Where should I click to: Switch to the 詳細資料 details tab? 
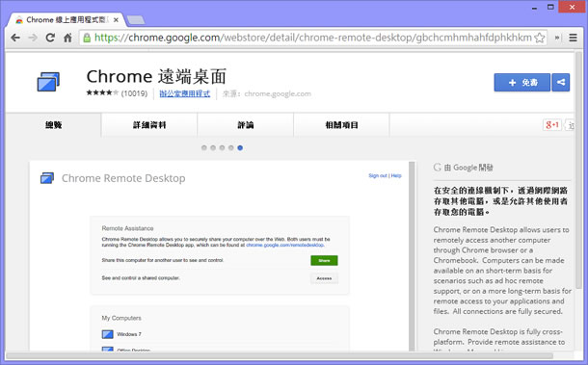click(x=149, y=125)
